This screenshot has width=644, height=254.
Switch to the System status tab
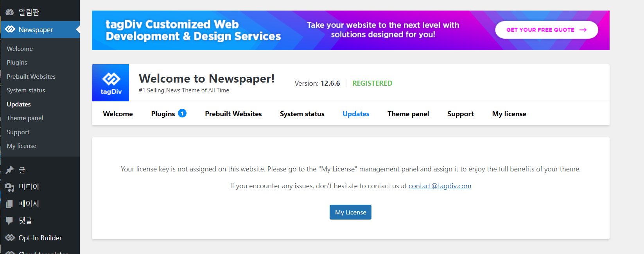[302, 113]
